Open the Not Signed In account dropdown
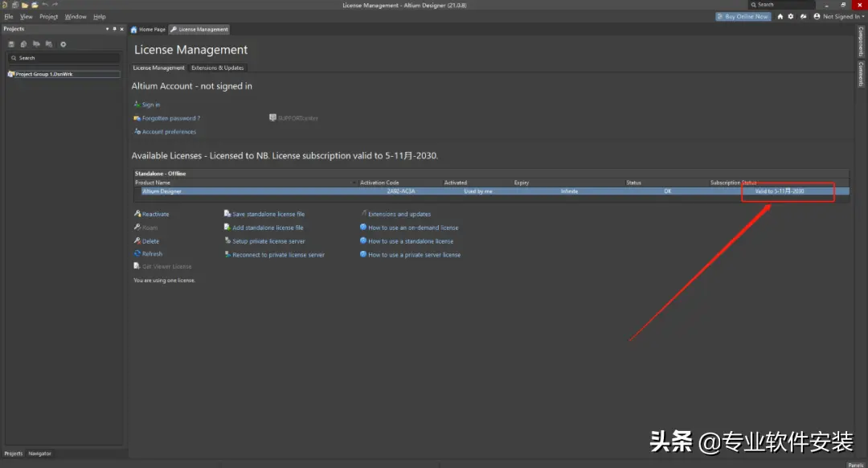The image size is (868, 468). pyautogui.click(x=838, y=17)
